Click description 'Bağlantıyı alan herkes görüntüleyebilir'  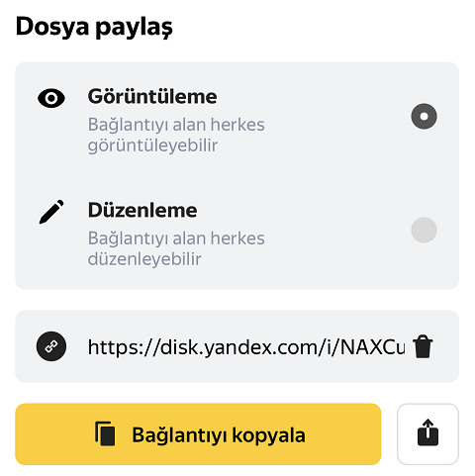pyautogui.click(x=176, y=135)
